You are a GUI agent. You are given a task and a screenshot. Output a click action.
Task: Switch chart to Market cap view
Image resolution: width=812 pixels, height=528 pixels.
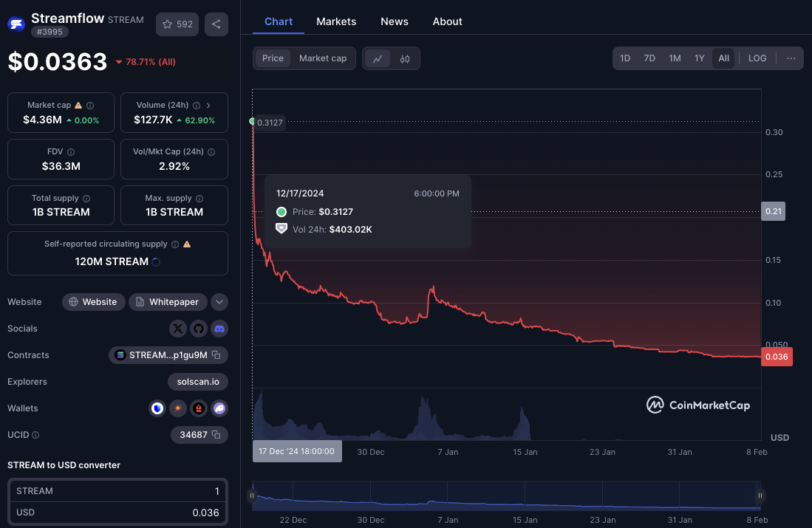tap(323, 58)
